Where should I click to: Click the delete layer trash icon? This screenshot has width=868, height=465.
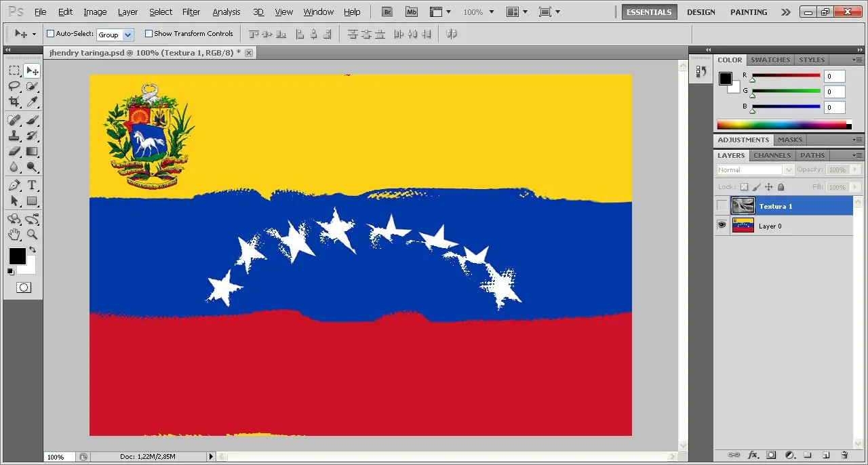point(844,455)
